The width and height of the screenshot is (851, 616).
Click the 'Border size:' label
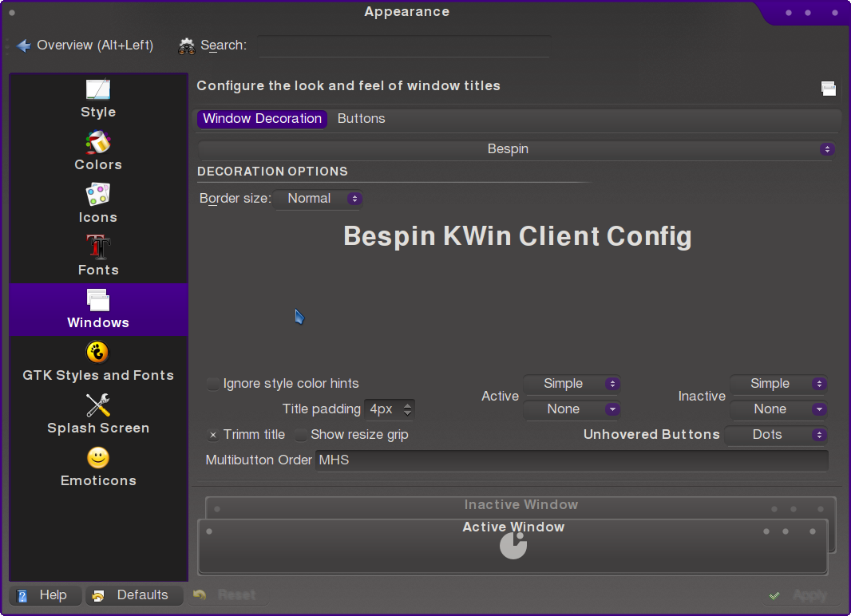pyautogui.click(x=235, y=199)
